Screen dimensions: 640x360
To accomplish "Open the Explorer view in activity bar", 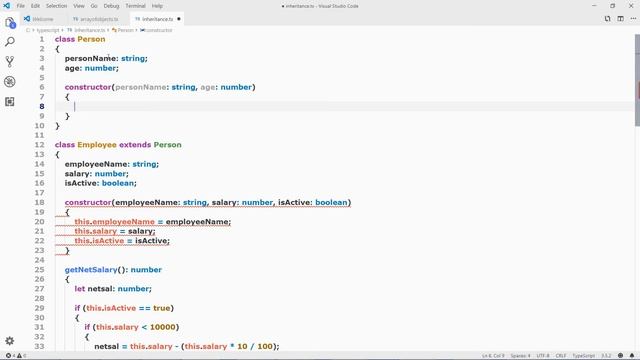I will click(10, 23).
